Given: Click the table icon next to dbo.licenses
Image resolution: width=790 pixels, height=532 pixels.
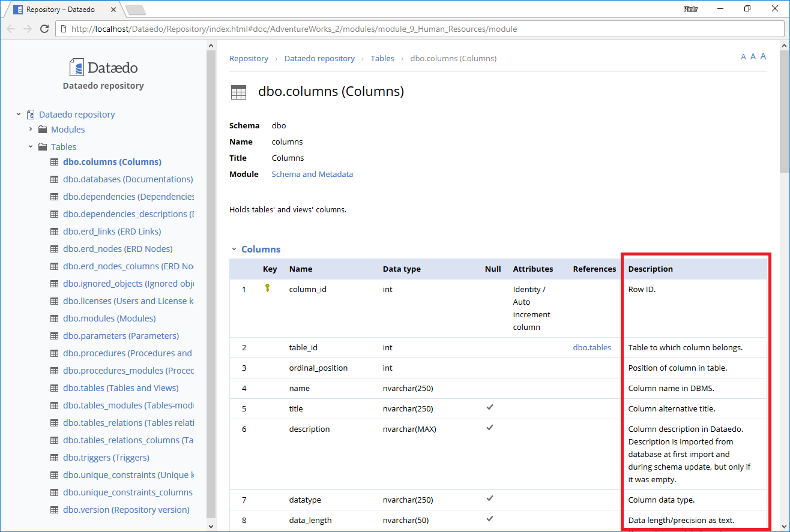Looking at the screenshot, I should pos(54,301).
